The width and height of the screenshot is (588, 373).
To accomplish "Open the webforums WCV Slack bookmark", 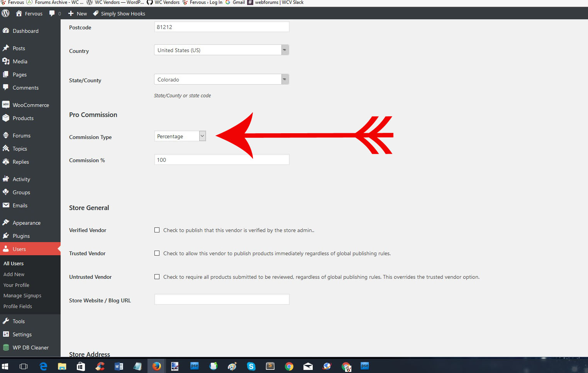I will pyautogui.click(x=275, y=2).
